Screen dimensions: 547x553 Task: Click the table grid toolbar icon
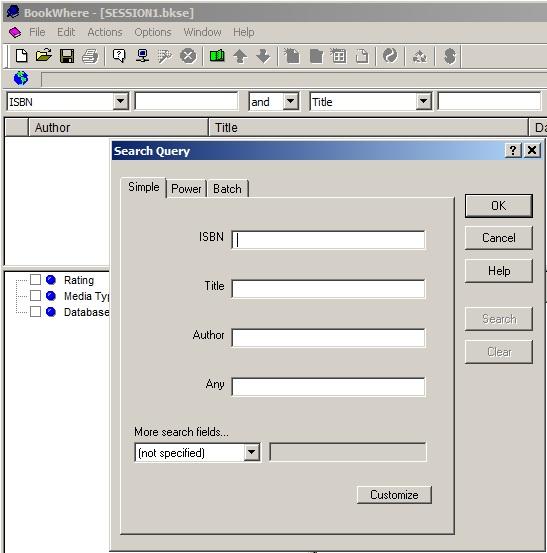point(339,56)
